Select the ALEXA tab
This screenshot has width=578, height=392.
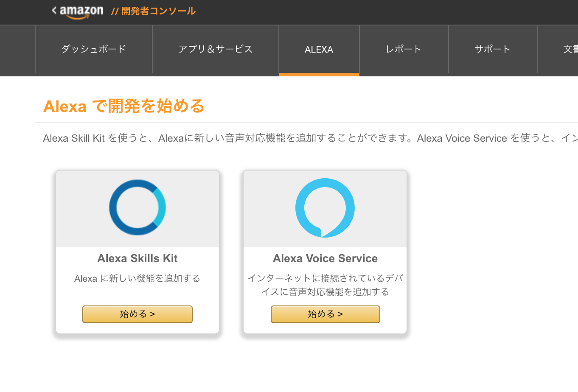click(x=319, y=49)
